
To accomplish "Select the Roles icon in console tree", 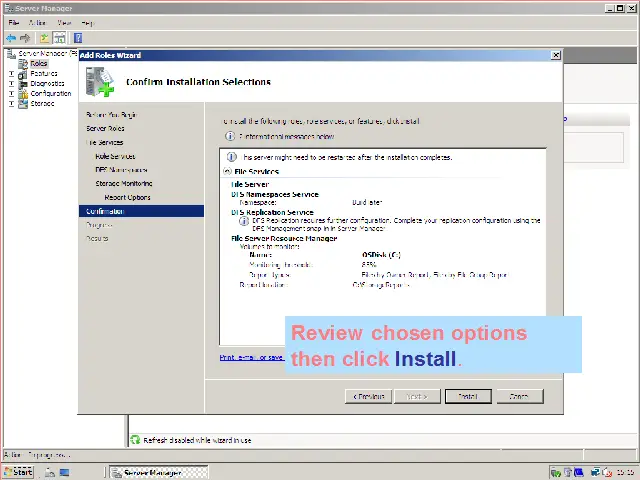I will pyautogui.click(x=23, y=63).
